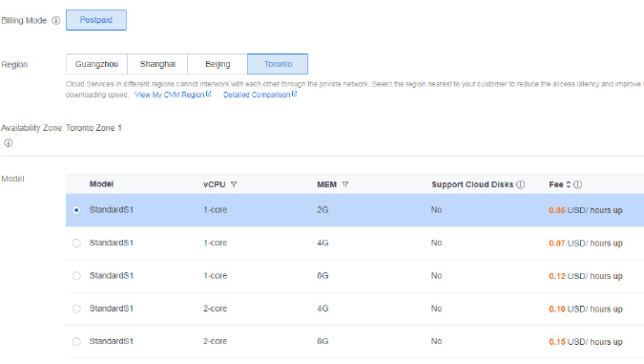644x364 pixels.
Task: Click the 2-core cell in the 0.10 USD row
Action: pyautogui.click(x=216, y=309)
